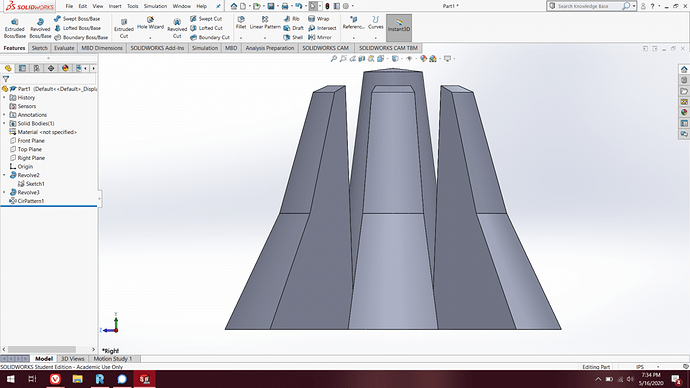Open the DisplayManager panel tab
The width and height of the screenshot is (690, 388).
click(x=65, y=68)
